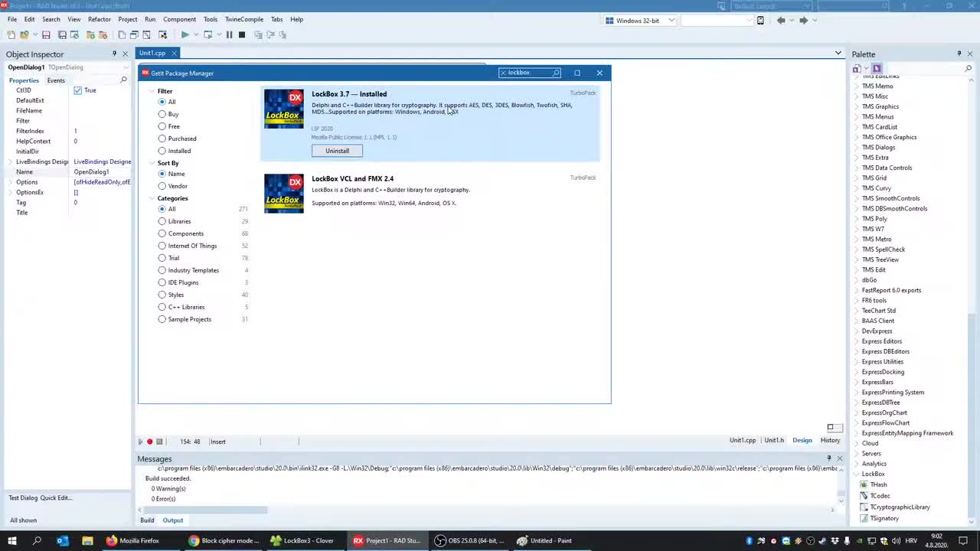Select the Free filter radio button
The height and width of the screenshot is (551, 980).
[x=162, y=126]
